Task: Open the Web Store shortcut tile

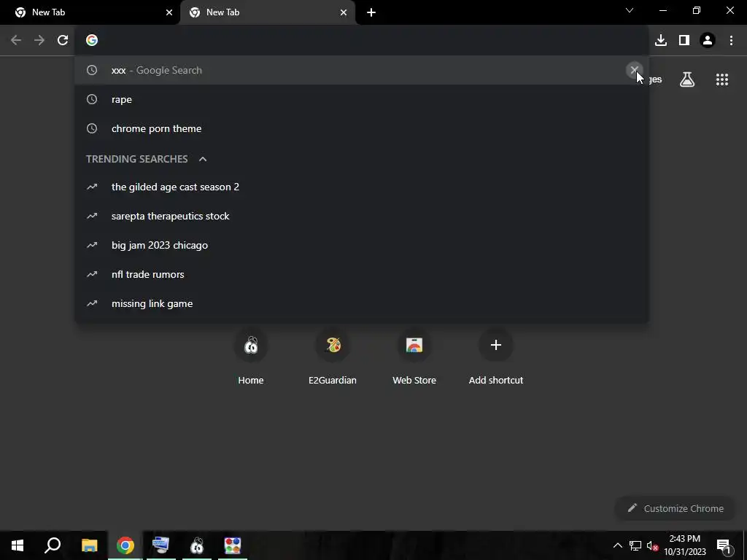Action: pos(414,356)
